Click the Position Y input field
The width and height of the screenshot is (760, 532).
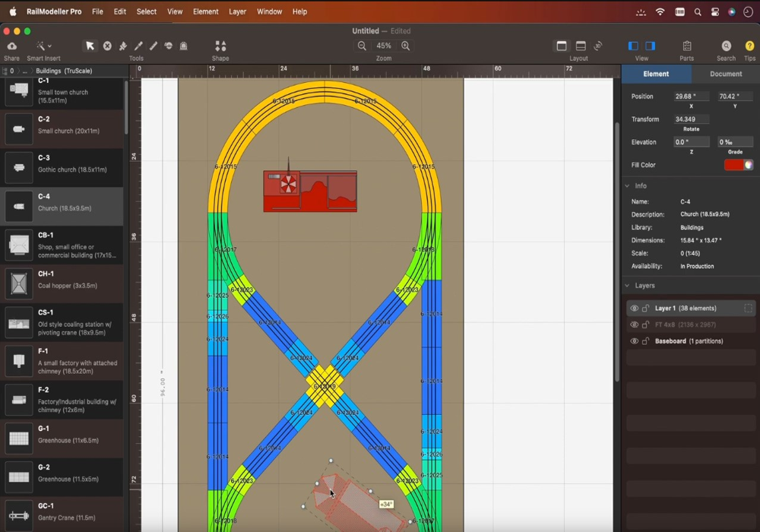(735, 97)
